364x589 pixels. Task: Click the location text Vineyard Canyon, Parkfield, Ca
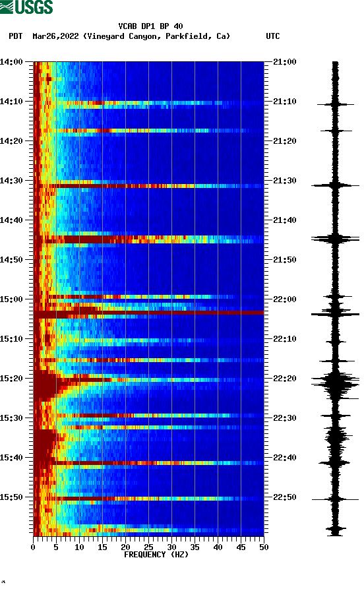click(x=157, y=36)
